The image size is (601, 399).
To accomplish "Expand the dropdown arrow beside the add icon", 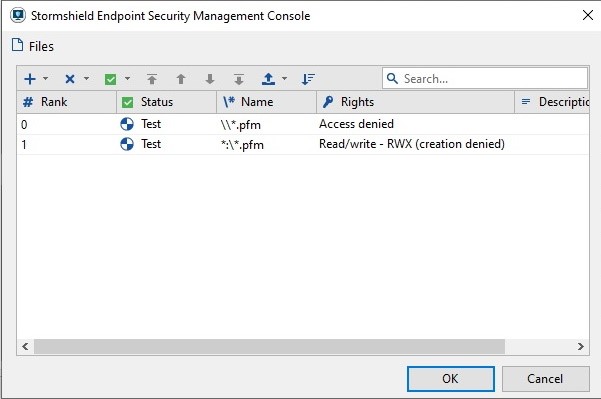I will pos(46,79).
